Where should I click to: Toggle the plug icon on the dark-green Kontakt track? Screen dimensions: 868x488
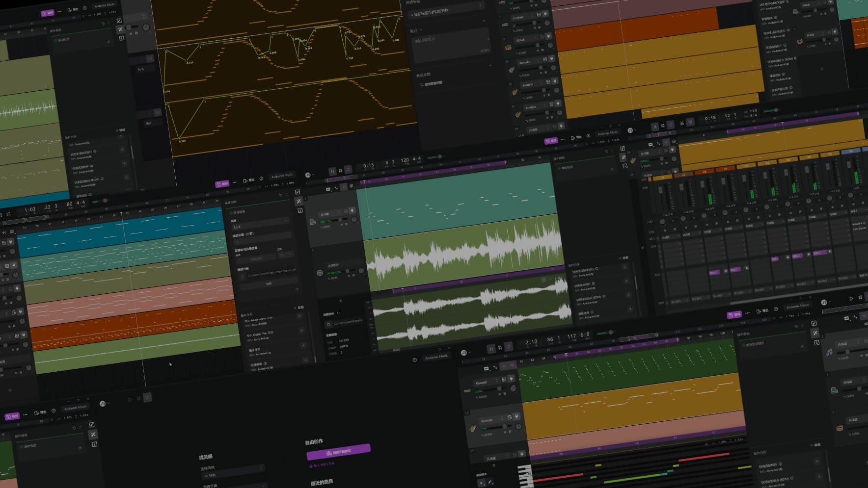[511, 378]
